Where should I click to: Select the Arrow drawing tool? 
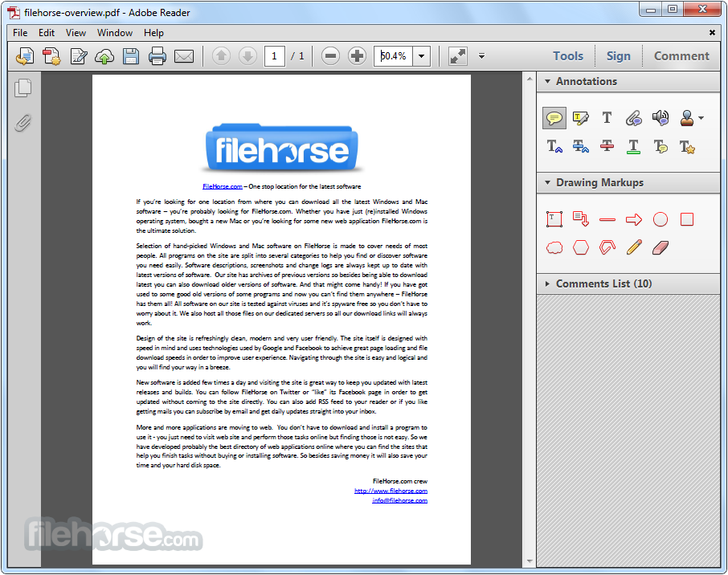633,219
